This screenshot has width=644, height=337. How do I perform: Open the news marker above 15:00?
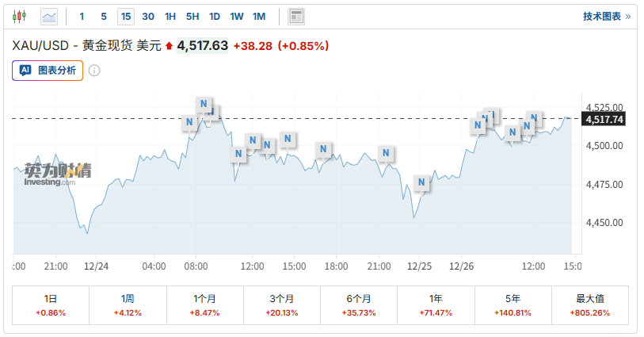(288, 139)
